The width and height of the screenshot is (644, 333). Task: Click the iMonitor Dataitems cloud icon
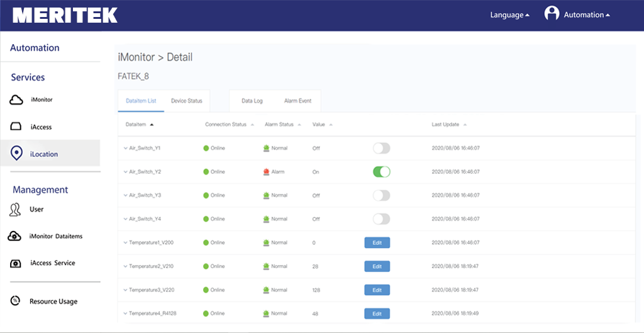pyautogui.click(x=14, y=236)
